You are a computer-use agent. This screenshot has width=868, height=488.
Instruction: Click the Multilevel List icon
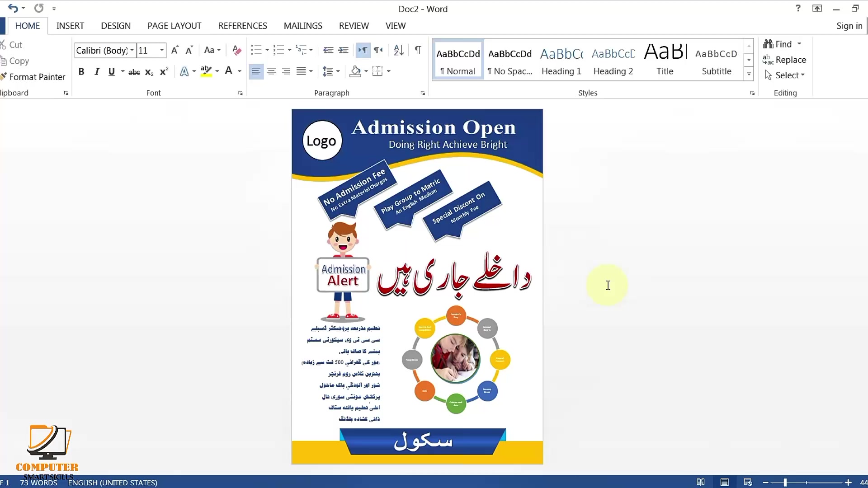(301, 50)
